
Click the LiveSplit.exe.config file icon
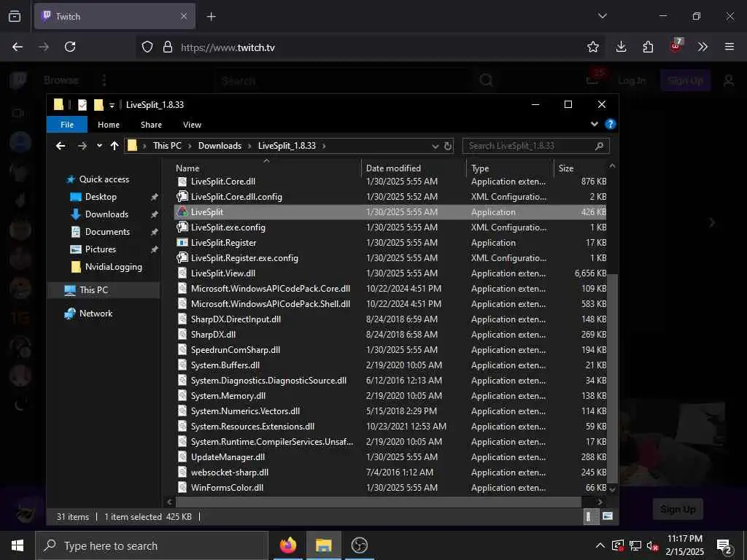tap(182, 227)
